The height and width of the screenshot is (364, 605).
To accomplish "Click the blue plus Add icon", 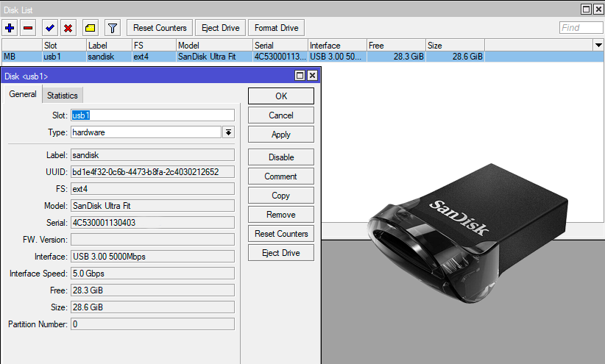I will click(x=10, y=28).
